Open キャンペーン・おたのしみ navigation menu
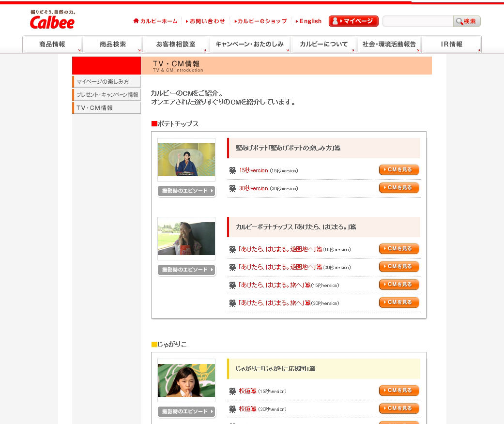504x424 pixels. 249,44
